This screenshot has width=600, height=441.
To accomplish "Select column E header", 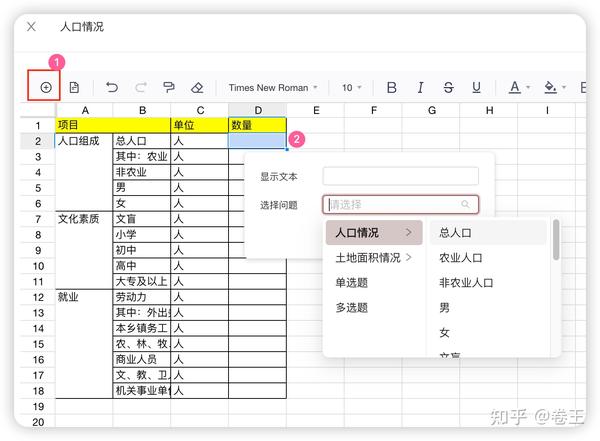I will tap(316, 111).
